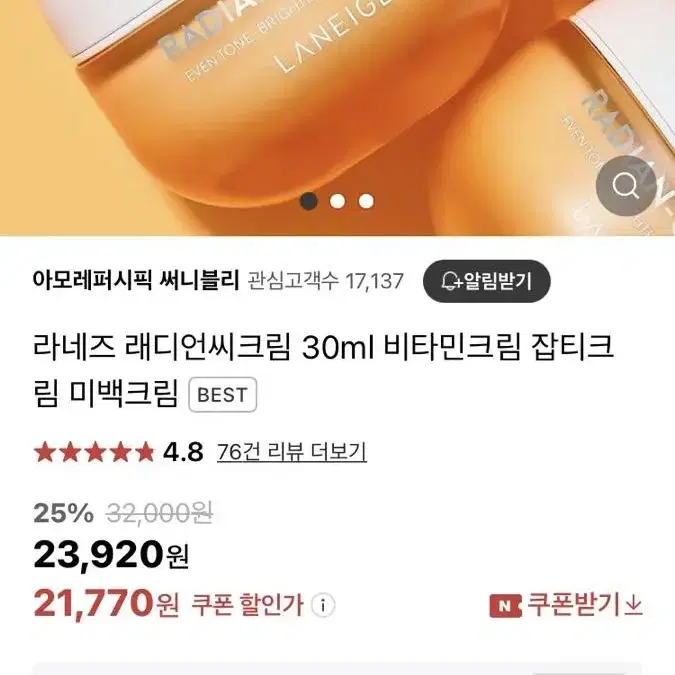Click the 21,770원 coupon discount price
Viewport: 675px width, 675px height.
pos(106,604)
